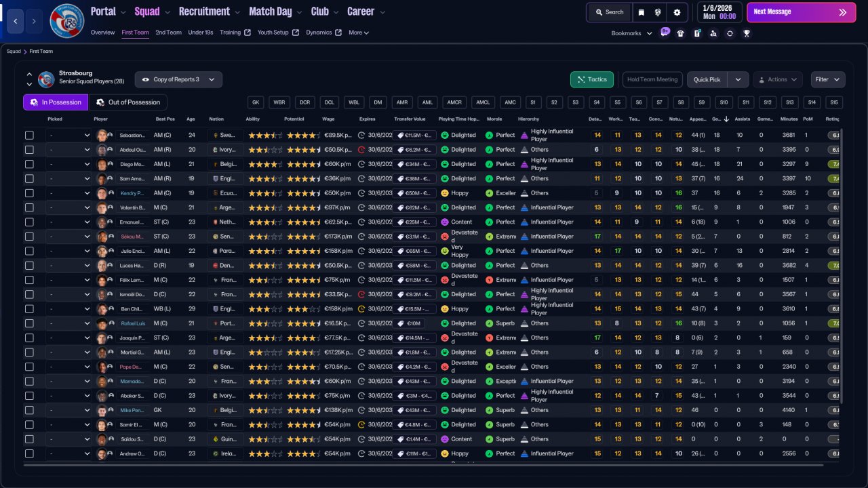Select the GK position slot button
Image resolution: width=868 pixels, height=488 pixels.
pyautogui.click(x=256, y=102)
